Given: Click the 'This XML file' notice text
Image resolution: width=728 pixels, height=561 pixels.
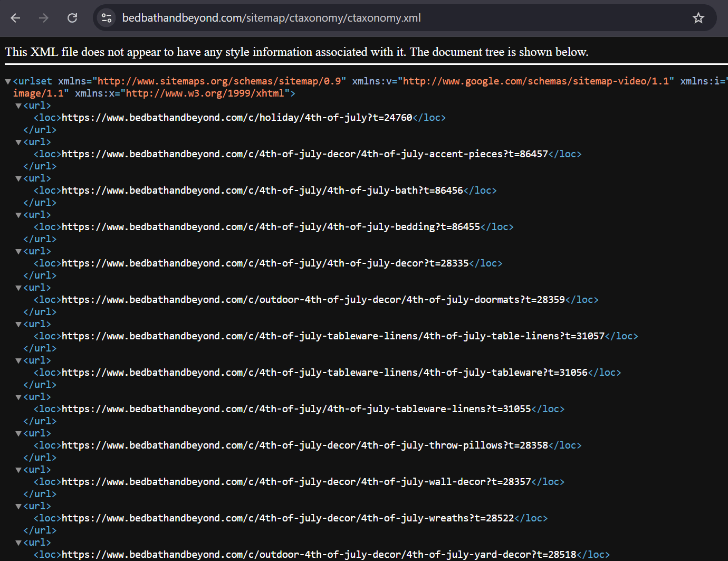Looking at the screenshot, I should pyautogui.click(x=296, y=52).
